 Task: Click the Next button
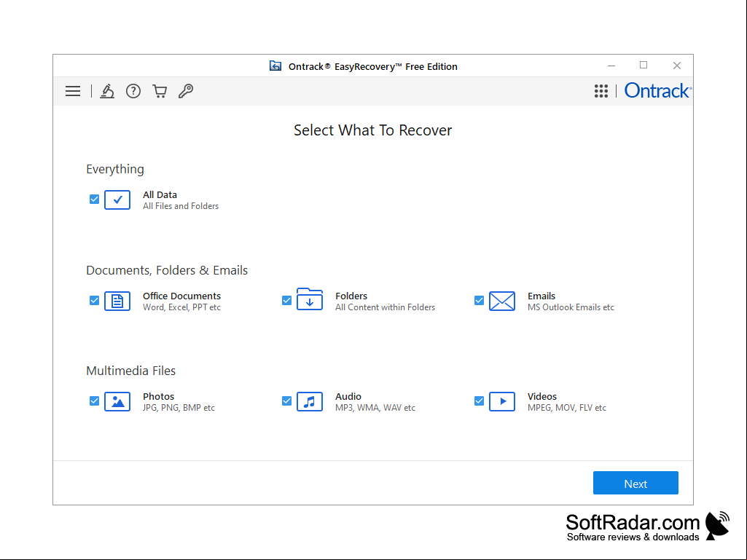pyautogui.click(x=635, y=483)
